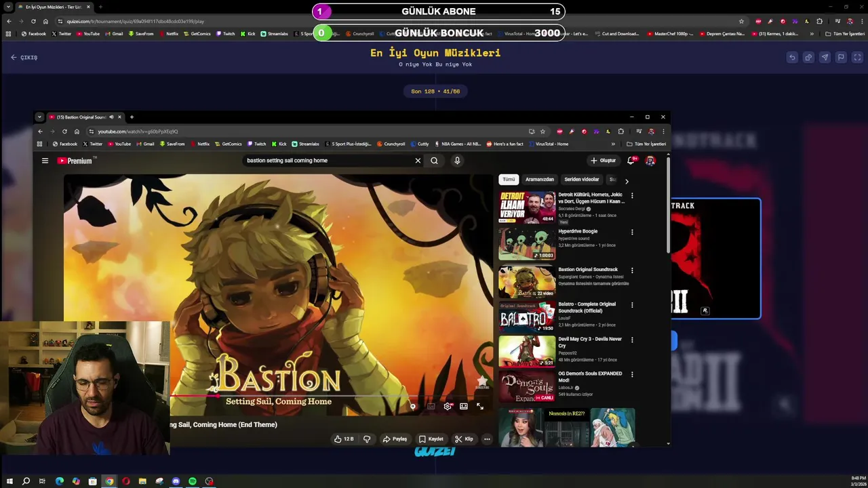Open Devil May Cry 3 video title
This screenshot has height=488, width=868.
(590, 342)
